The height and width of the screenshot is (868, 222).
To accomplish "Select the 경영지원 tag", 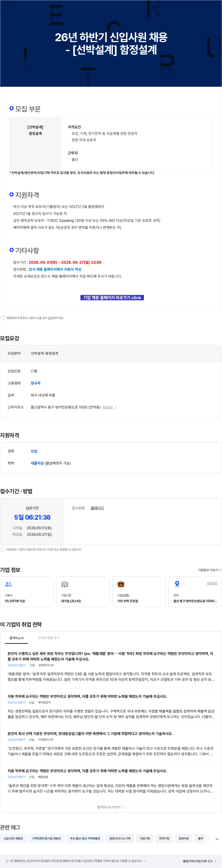I will pyautogui.click(x=184, y=838).
